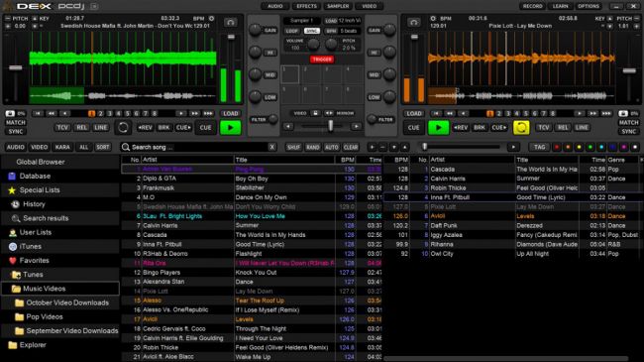
Task: Toggle TCV timecode mode on left deck
Action: [x=62, y=128]
